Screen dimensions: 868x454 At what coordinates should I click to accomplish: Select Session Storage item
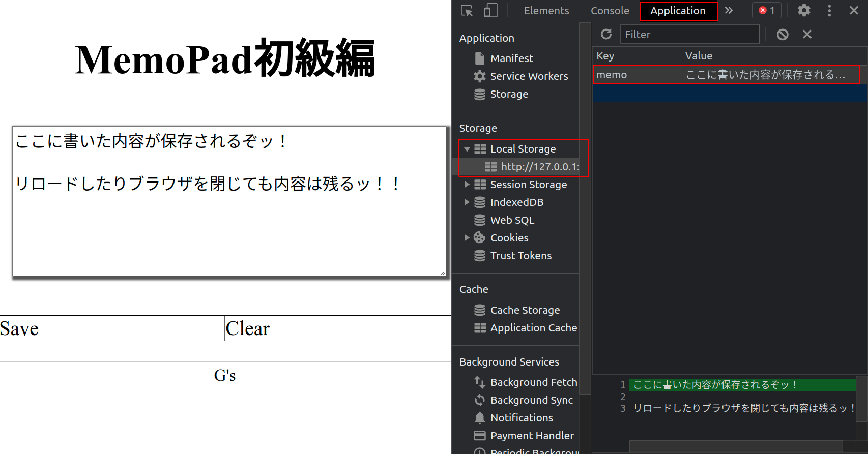pos(528,185)
